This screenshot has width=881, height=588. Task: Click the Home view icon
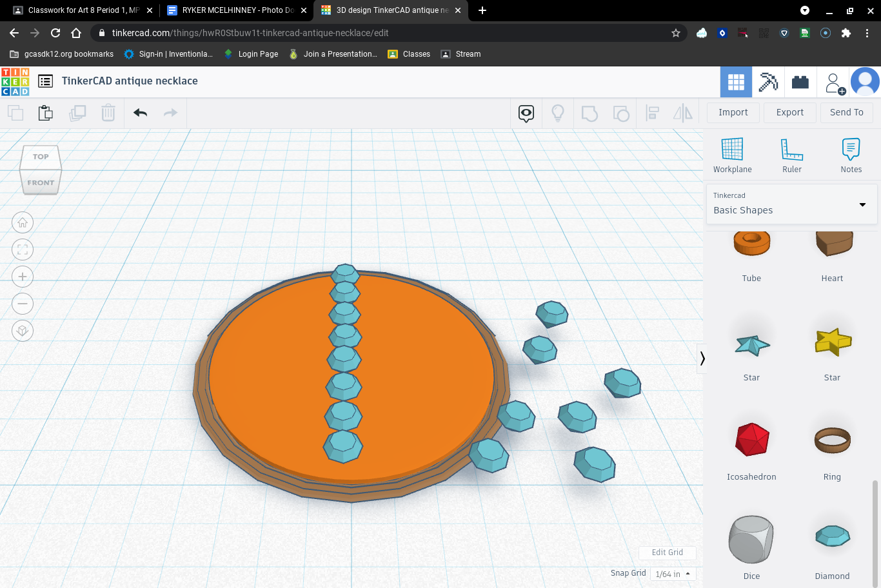[23, 223]
